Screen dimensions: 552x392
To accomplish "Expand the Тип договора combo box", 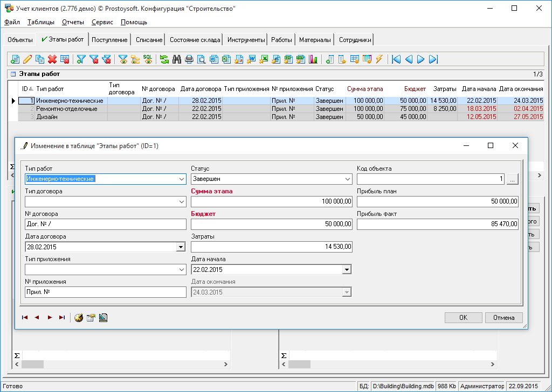I will [182, 202].
